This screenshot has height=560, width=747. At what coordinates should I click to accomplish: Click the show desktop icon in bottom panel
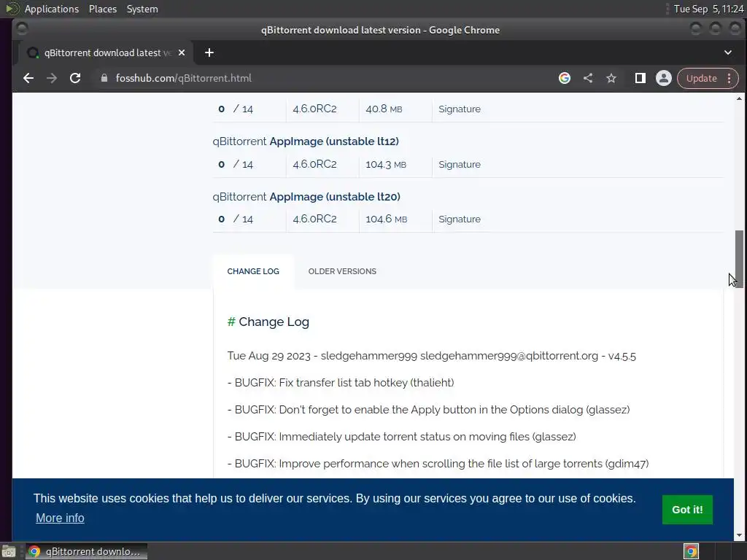(9, 551)
